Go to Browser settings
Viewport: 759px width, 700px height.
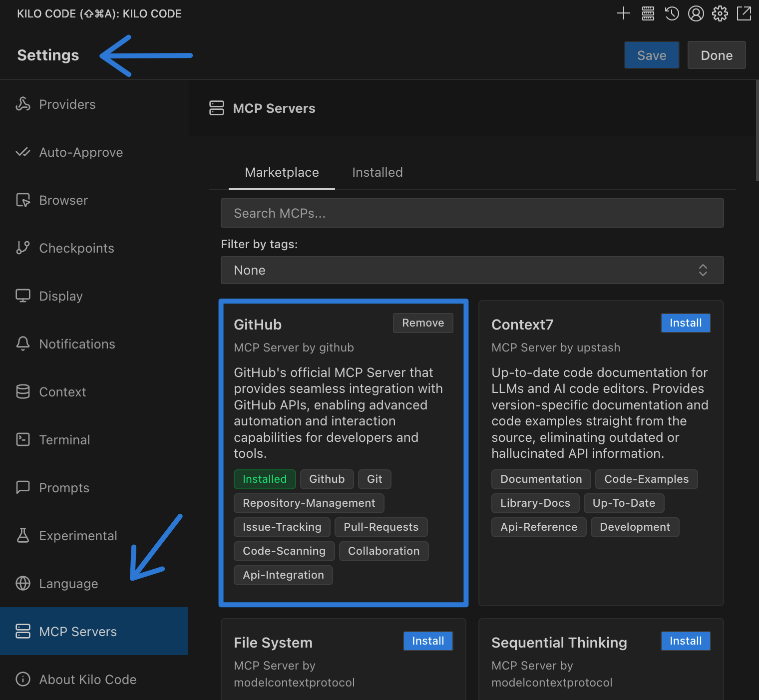(94, 200)
